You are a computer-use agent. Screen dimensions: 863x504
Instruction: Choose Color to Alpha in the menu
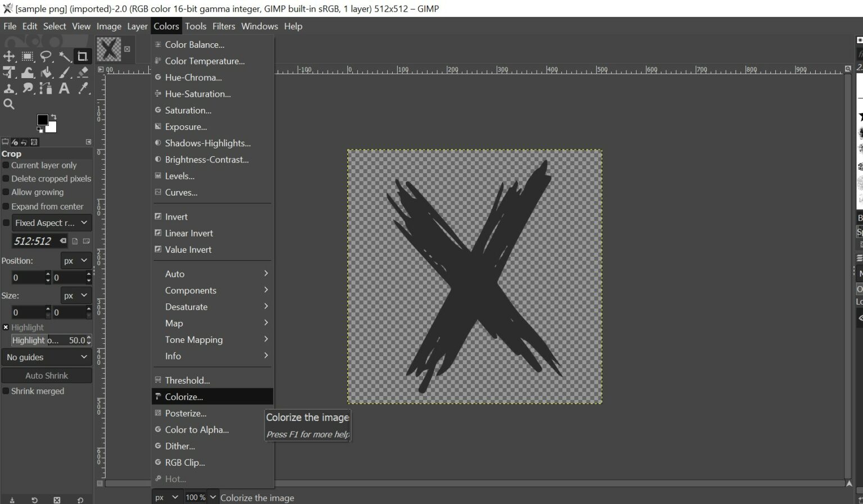tap(197, 430)
